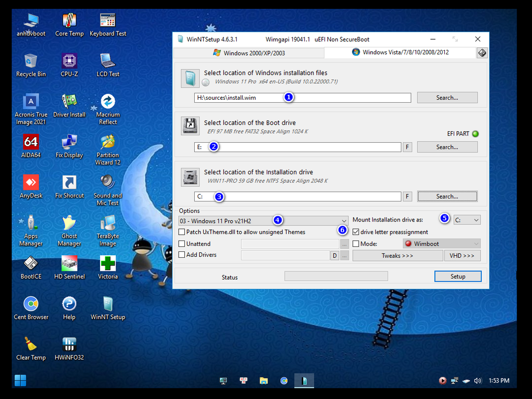Browse for Unattend file with ... button
Screen dimensions: 532x399
[x=344, y=244]
